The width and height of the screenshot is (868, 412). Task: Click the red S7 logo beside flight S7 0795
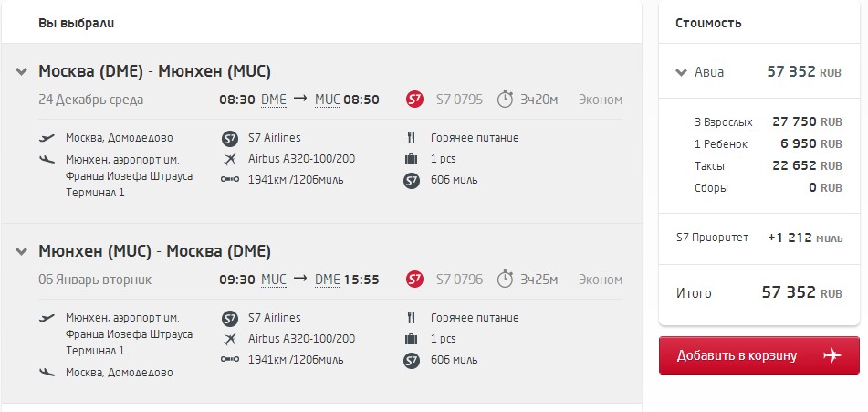pyautogui.click(x=414, y=100)
